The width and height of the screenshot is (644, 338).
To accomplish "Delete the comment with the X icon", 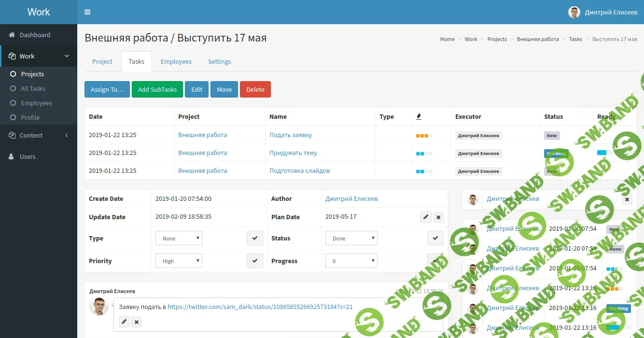I will 136,322.
